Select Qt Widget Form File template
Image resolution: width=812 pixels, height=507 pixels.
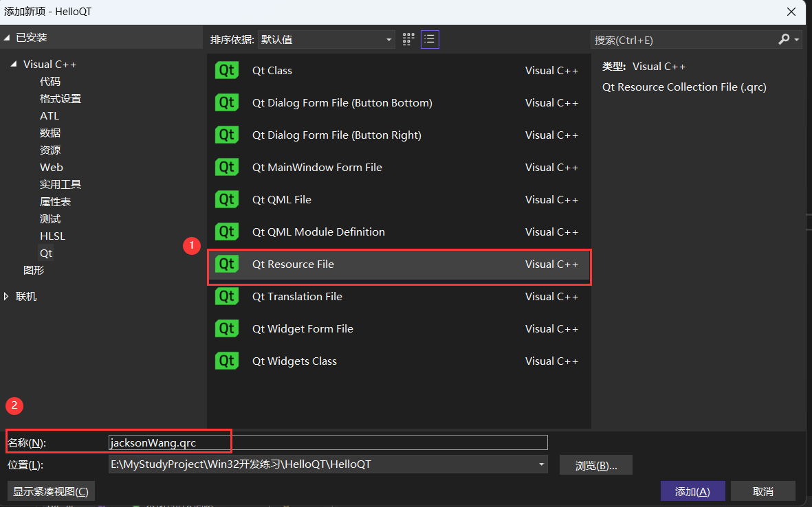(399, 328)
